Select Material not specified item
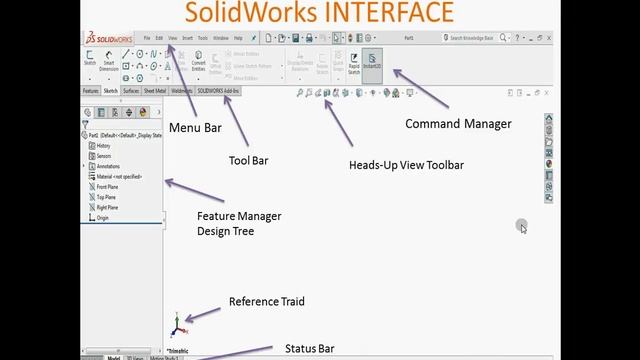Screen dimensions: 640x360 [x=115, y=177]
